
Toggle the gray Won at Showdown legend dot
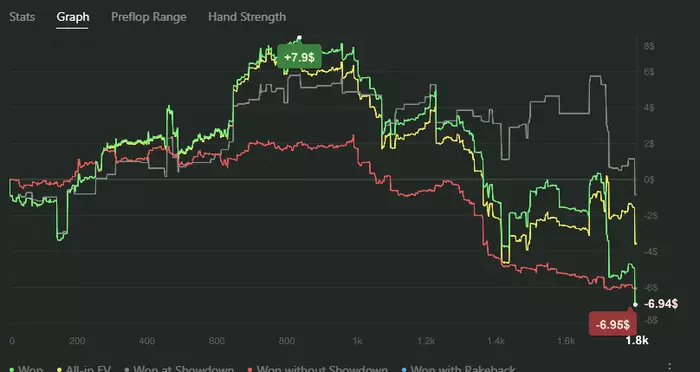(x=127, y=370)
